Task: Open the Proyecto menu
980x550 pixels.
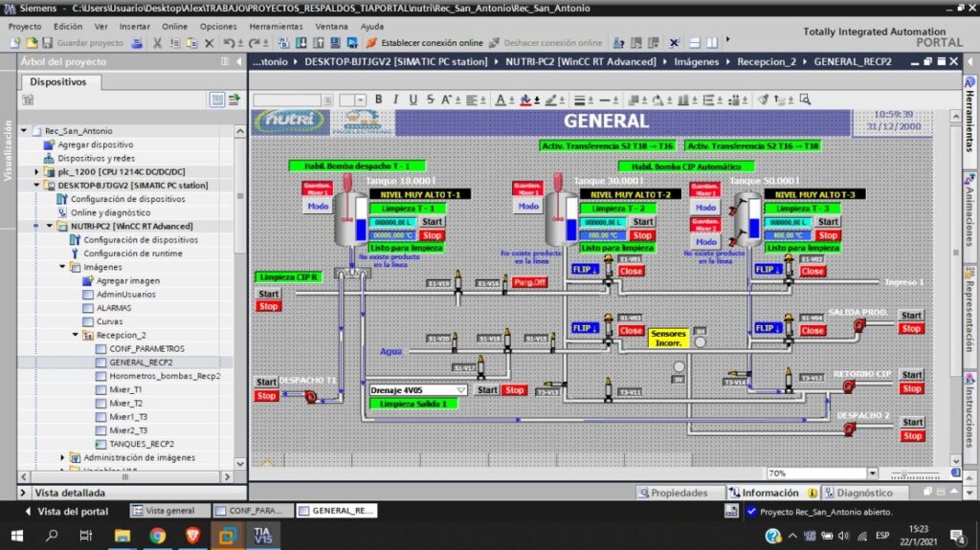Action: point(25,26)
